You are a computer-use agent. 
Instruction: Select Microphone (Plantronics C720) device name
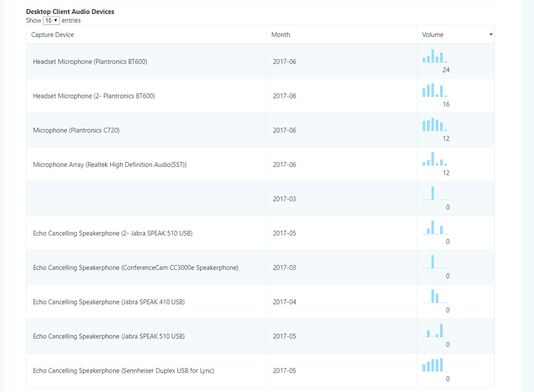pyautogui.click(x=76, y=130)
